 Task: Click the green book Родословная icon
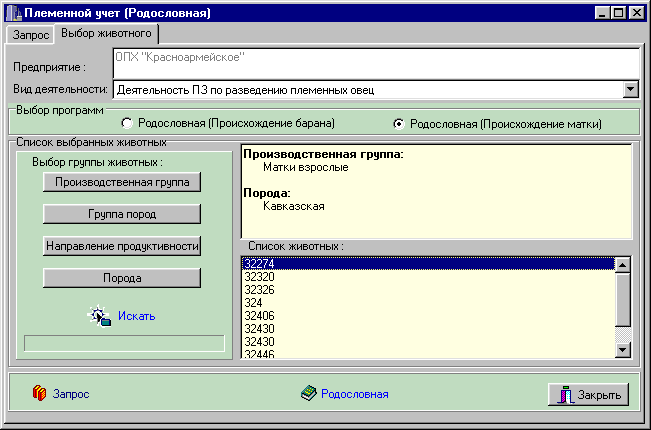point(308,394)
